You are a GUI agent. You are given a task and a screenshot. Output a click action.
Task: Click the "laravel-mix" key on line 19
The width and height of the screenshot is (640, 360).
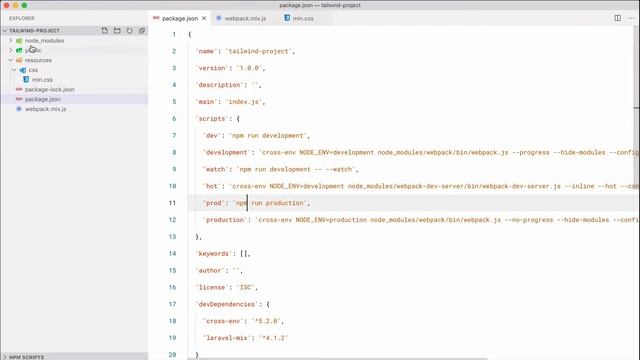pos(227,338)
